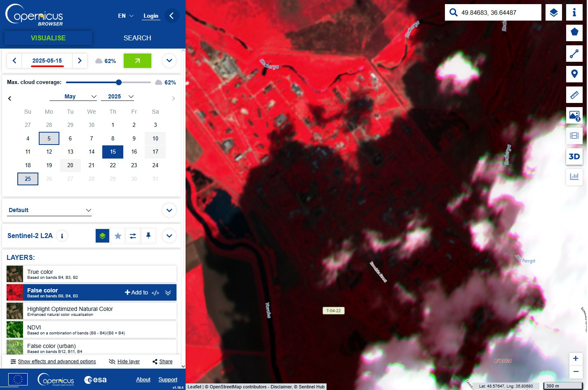Go to the next month in the calendar
Viewport: 588px width, 390px height.
(x=173, y=98)
